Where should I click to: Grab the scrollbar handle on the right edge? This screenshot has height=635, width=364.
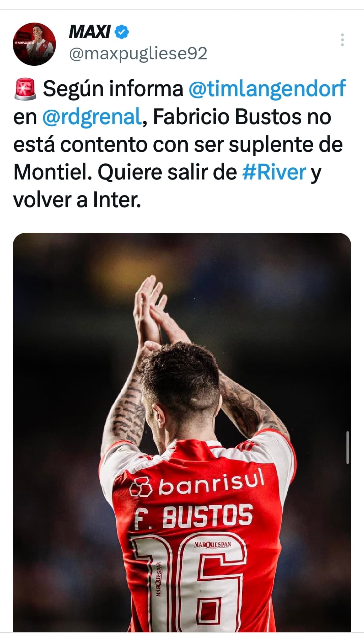point(348,447)
